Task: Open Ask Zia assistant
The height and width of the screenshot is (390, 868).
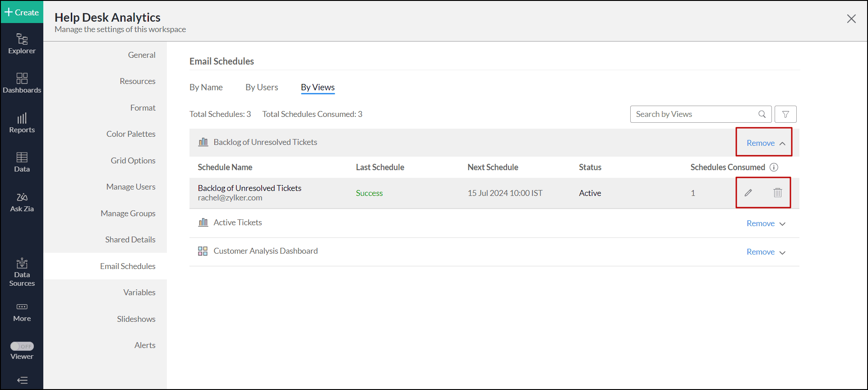Action: (22, 202)
